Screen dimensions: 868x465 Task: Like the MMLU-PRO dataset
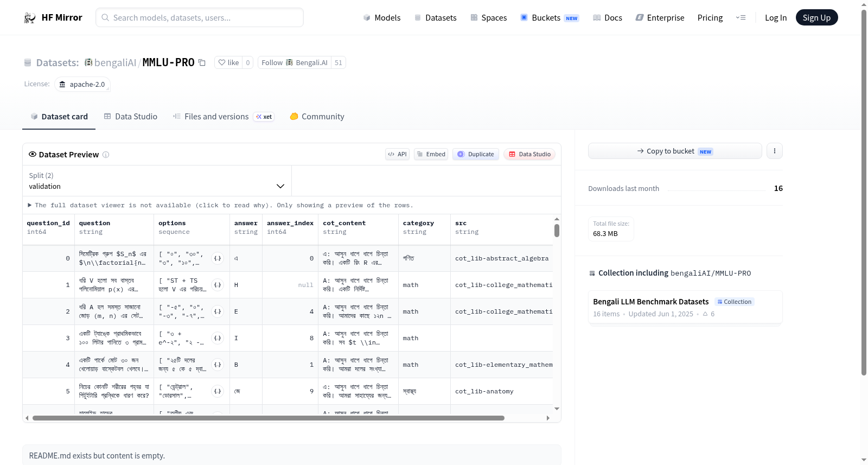click(228, 63)
